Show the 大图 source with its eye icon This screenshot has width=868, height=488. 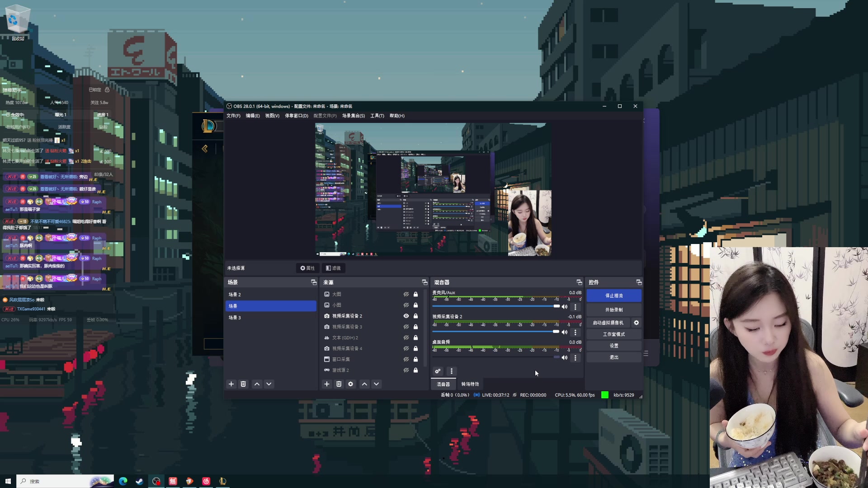point(406,294)
